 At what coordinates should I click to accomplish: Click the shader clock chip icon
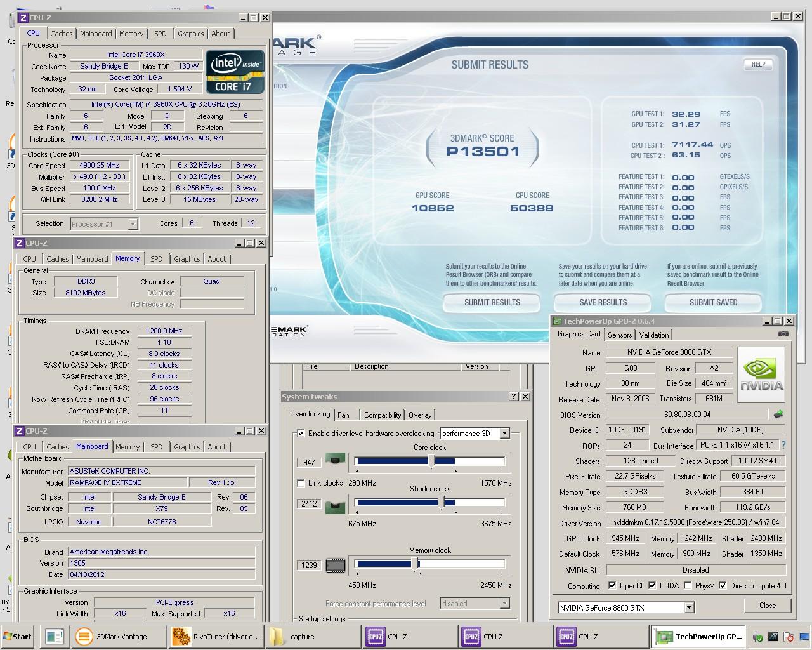[x=335, y=506]
